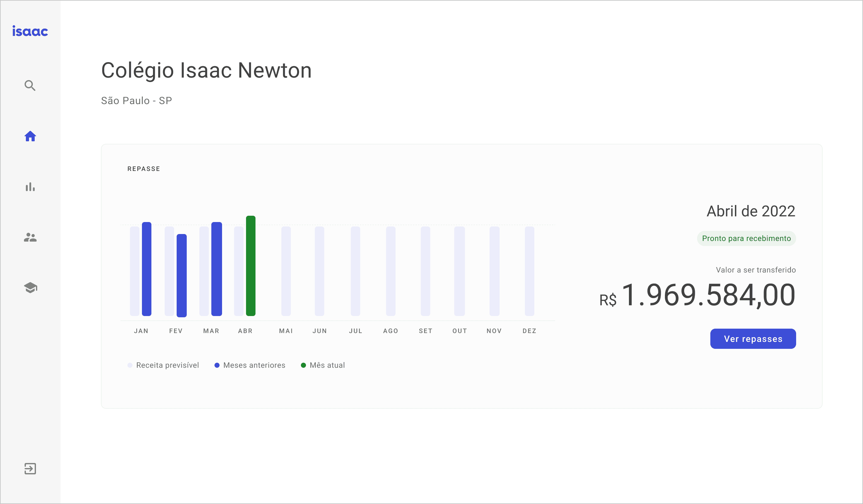The height and width of the screenshot is (504, 863).
Task: Click the light July forecast bar
Action: tap(355, 271)
